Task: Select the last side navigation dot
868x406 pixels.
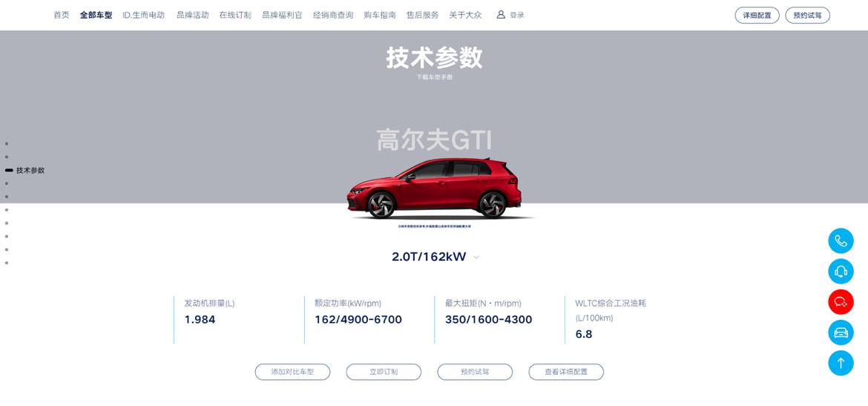Action: (x=7, y=263)
